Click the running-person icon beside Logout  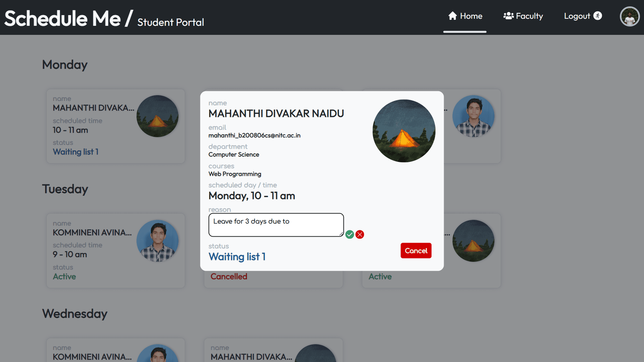tap(598, 16)
